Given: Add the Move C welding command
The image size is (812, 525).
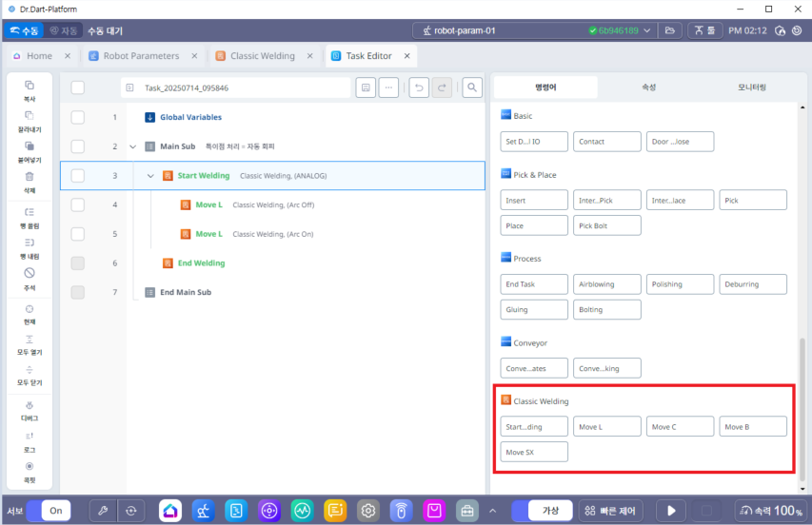Looking at the screenshot, I should click(x=680, y=427).
